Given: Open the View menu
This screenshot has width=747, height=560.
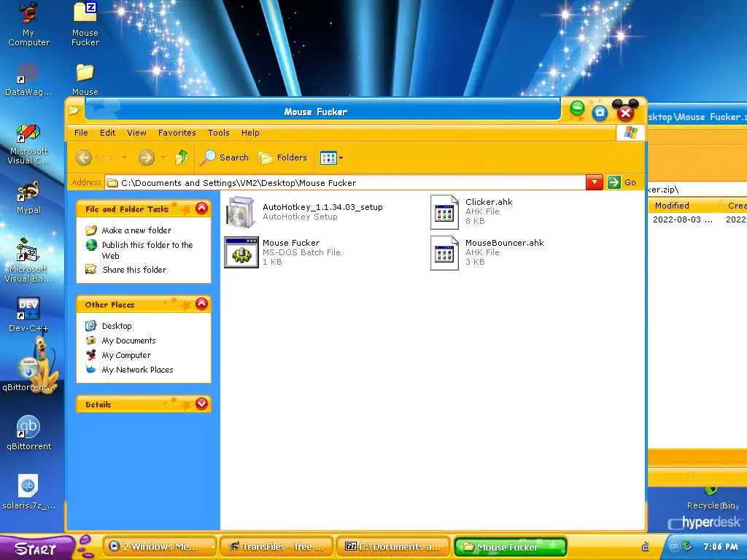Looking at the screenshot, I should pos(136,133).
